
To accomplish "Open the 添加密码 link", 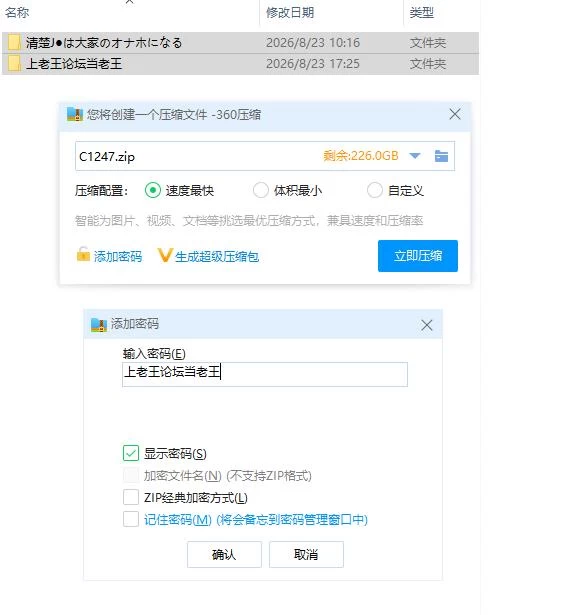I will click(x=118, y=257).
